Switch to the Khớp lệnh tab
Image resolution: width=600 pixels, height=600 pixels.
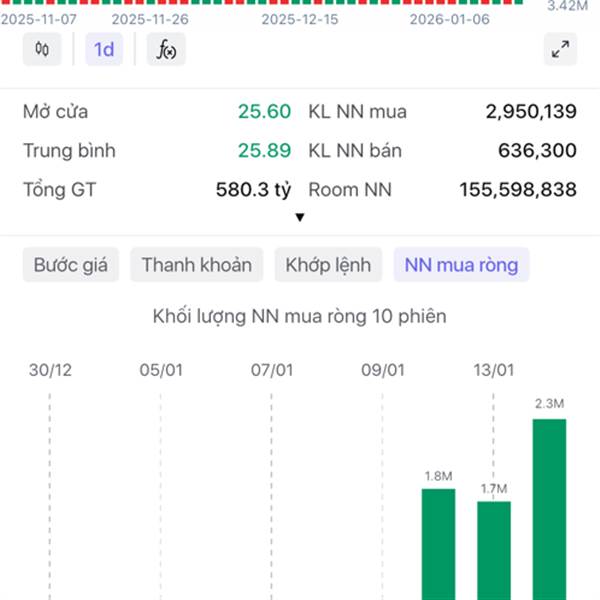[328, 265]
